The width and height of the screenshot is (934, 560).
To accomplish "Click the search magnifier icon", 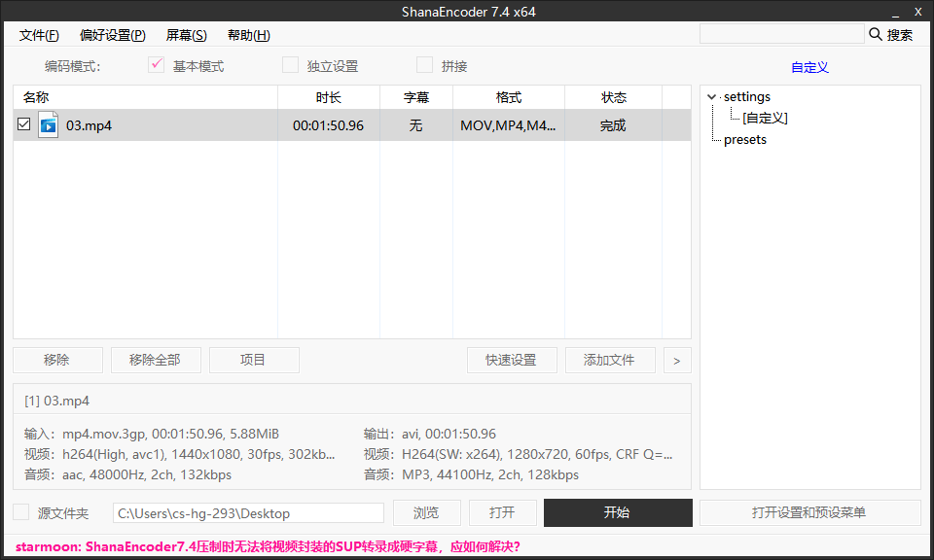I will pos(876,34).
